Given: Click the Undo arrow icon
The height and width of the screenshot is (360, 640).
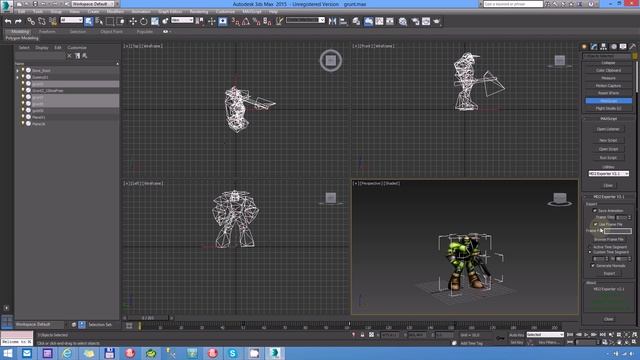Looking at the screenshot, I should [8, 21].
